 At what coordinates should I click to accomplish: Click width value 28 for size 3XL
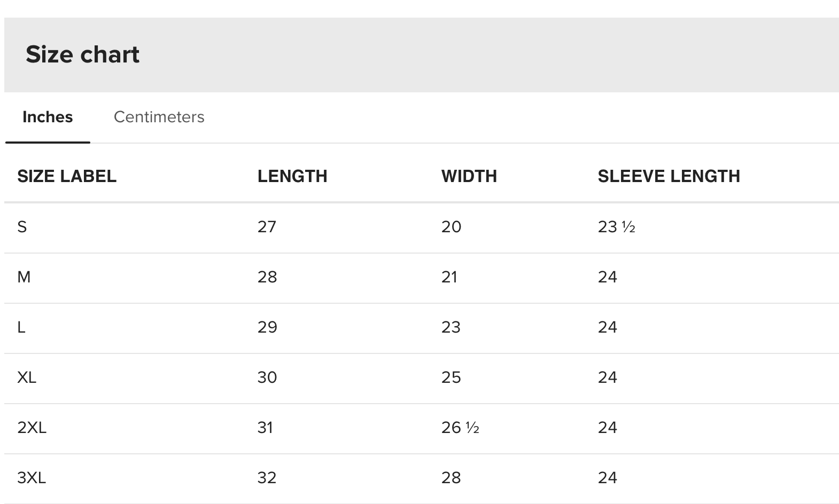point(451,478)
